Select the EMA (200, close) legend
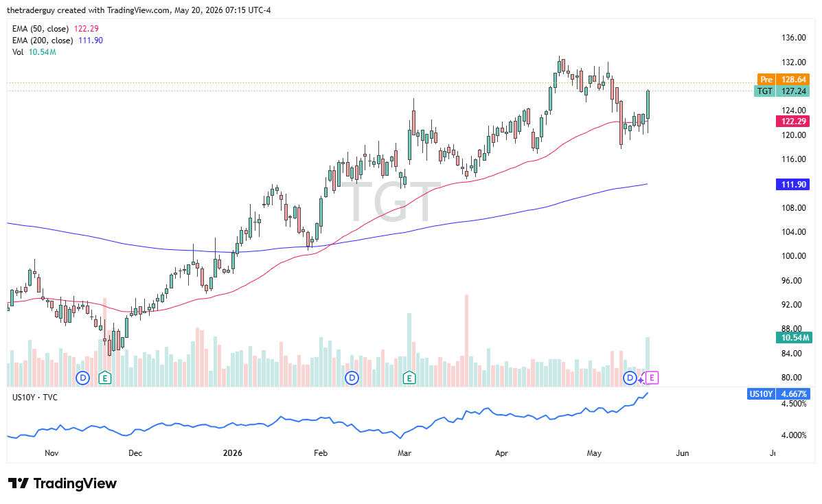822x504 pixels. (58, 41)
